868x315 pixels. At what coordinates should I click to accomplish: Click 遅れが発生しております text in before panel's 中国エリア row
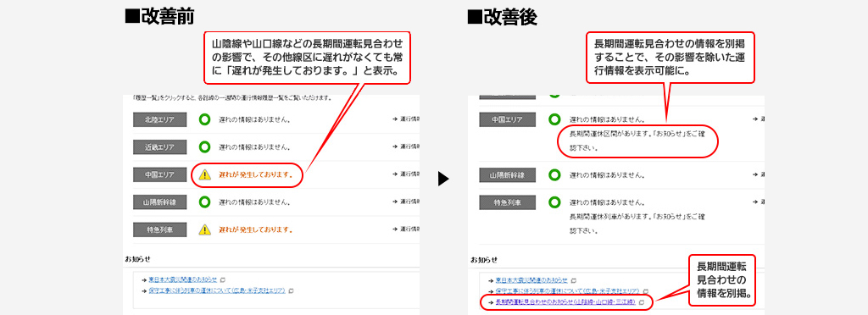256,174
